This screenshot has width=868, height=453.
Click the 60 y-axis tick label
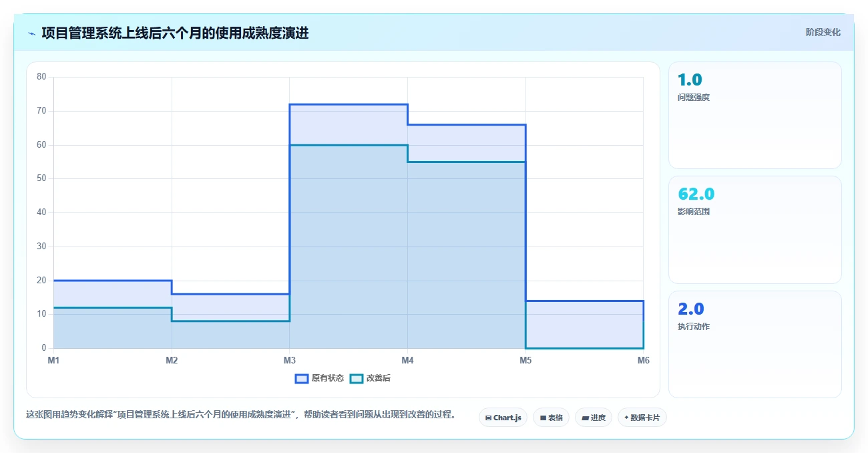point(41,144)
